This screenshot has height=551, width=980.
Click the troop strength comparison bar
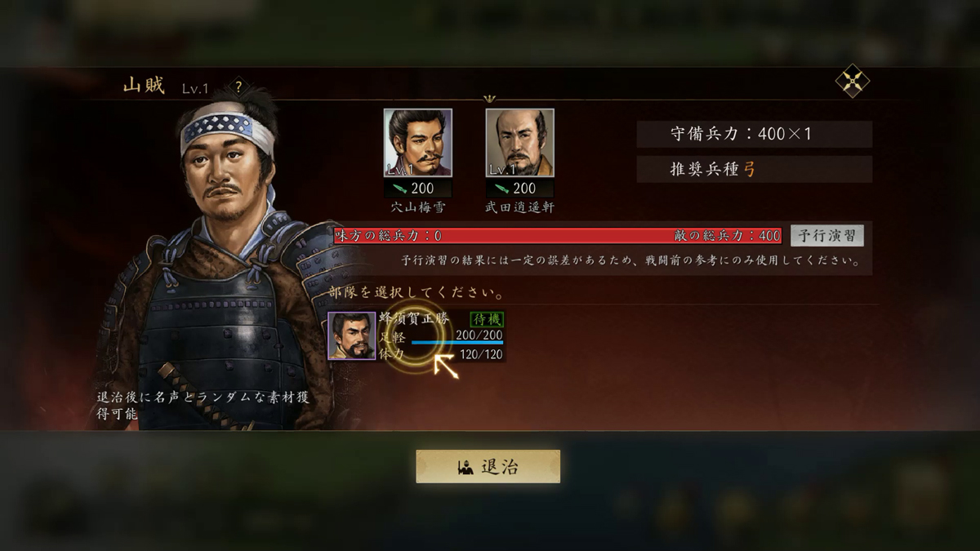(x=558, y=236)
